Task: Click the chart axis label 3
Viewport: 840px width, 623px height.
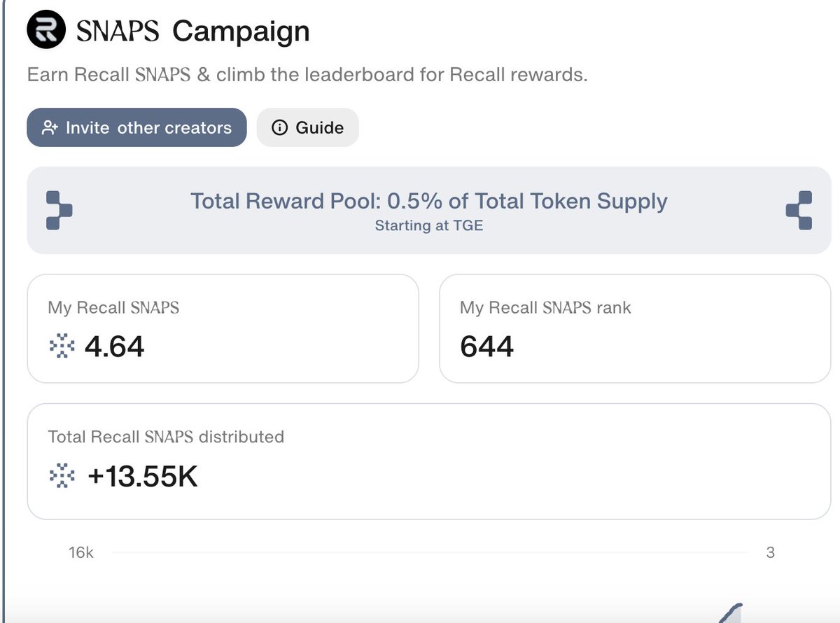Action: point(771,552)
